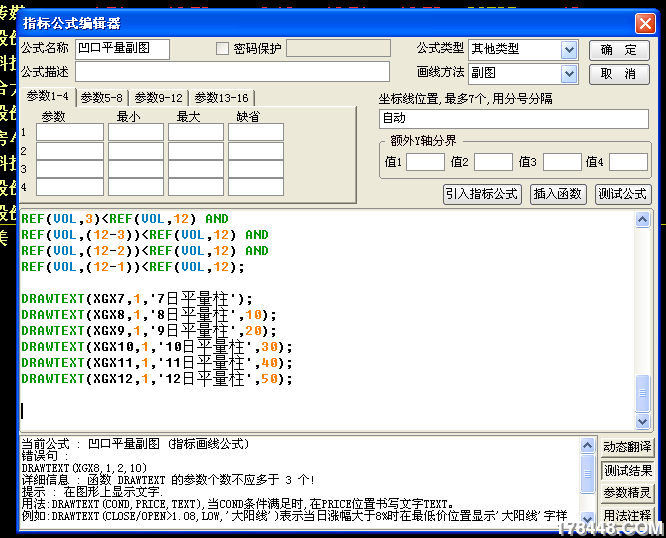
Task: Click error line DRAWTEXT(XGX8,1,2,10)
Action: [84, 468]
